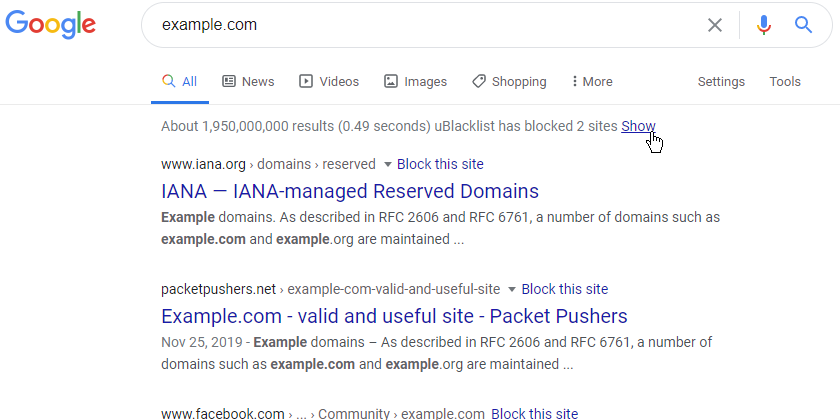
Task: Open the Images tab
Action: pyautogui.click(x=415, y=81)
